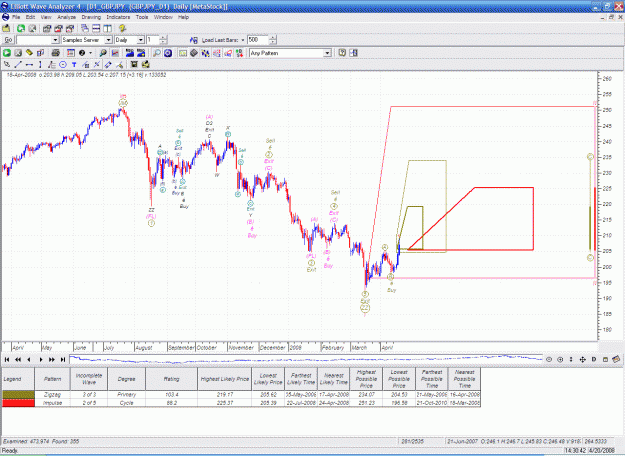Click the fast rewind playback button
625x456 pixels.
click(x=18, y=360)
